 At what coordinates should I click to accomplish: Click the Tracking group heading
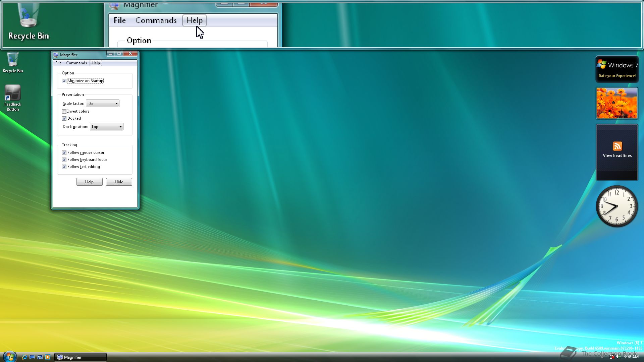[x=69, y=145]
